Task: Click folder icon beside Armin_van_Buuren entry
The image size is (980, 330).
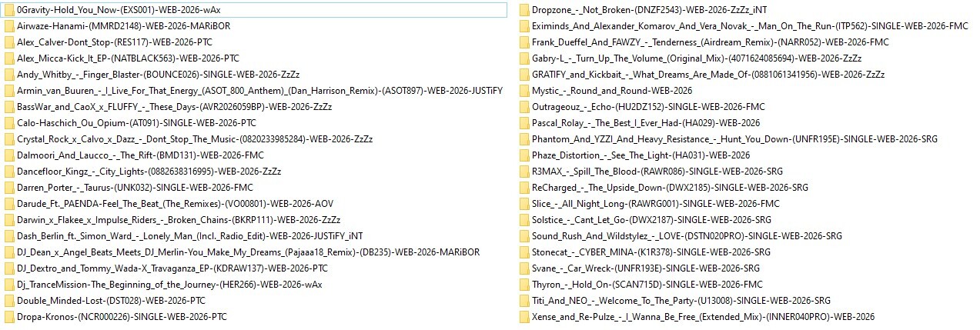Action: point(8,91)
